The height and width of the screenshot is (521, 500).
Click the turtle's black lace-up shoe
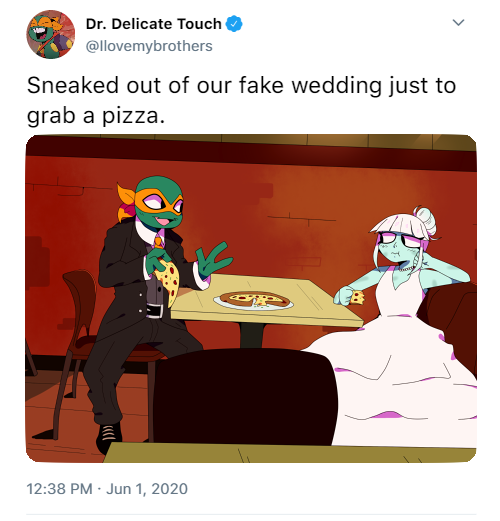pos(109,436)
